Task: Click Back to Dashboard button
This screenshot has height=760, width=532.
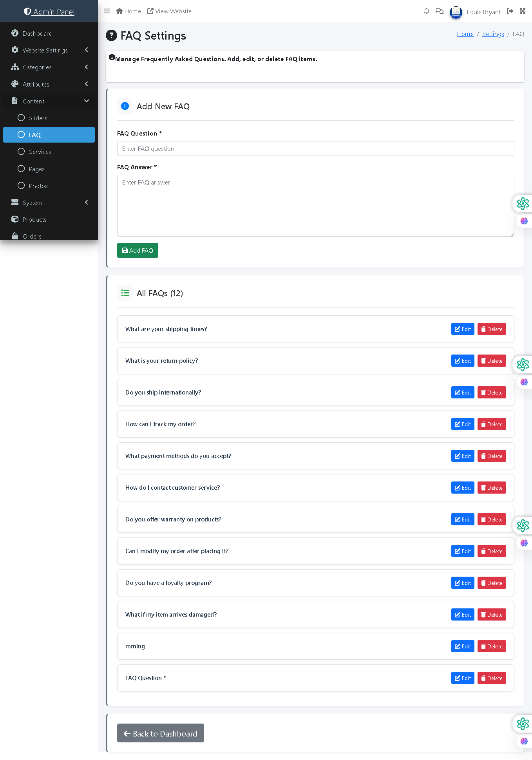Action: point(161,733)
